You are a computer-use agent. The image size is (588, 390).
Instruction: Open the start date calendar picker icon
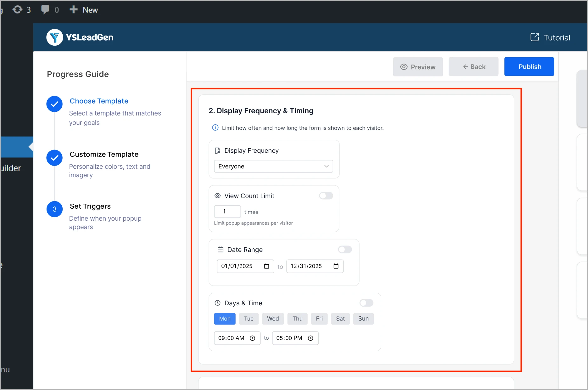(266, 266)
